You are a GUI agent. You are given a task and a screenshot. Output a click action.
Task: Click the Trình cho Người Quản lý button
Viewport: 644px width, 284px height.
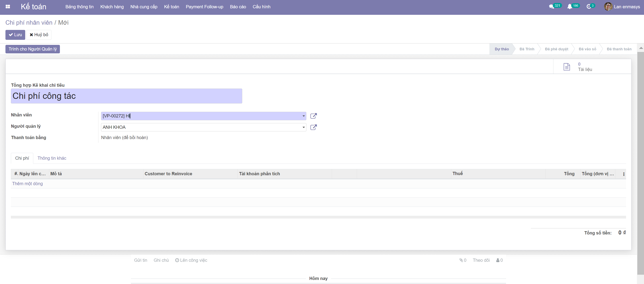[32, 49]
